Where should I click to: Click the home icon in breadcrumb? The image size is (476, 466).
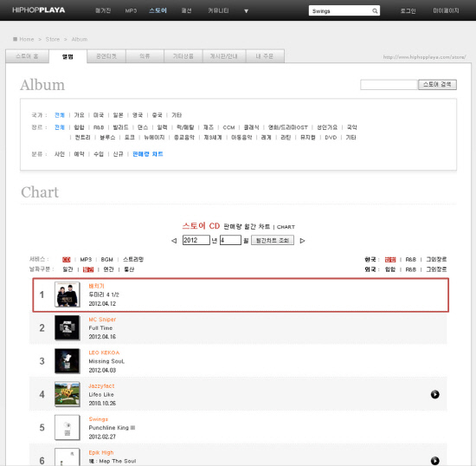pos(16,39)
